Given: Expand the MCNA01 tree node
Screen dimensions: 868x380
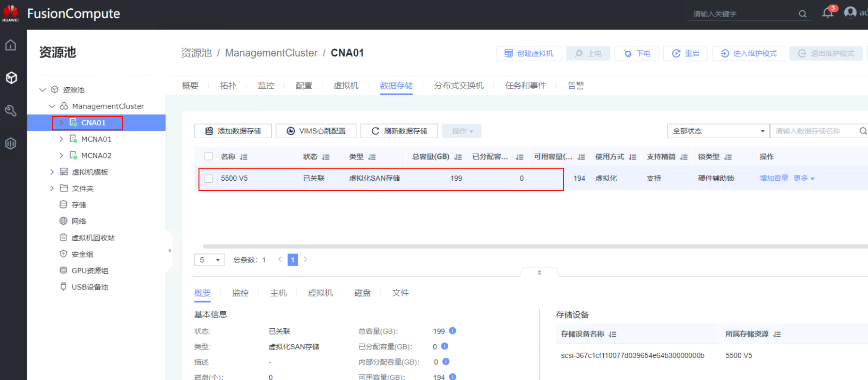Looking at the screenshot, I should pos(61,139).
